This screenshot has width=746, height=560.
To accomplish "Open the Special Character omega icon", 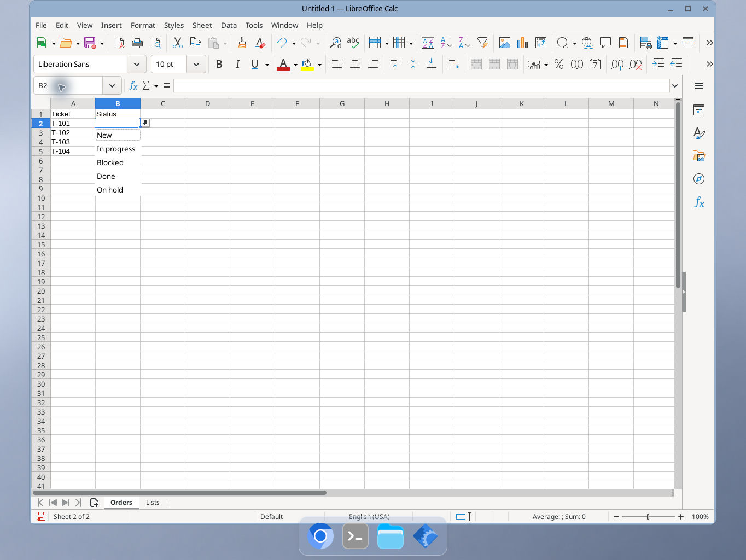I will tap(562, 43).
